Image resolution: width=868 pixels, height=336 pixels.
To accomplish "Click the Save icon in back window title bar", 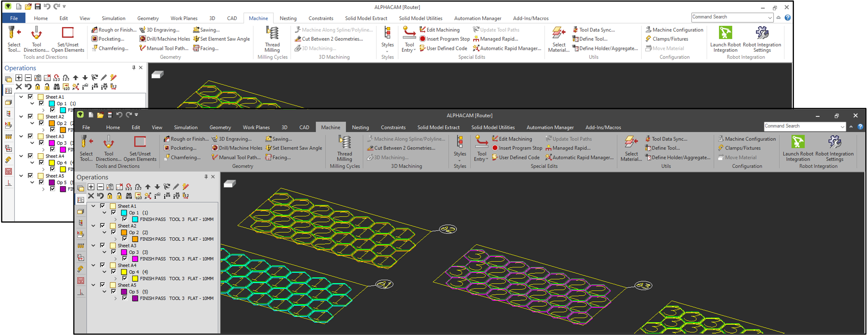I will pos(38,7).
